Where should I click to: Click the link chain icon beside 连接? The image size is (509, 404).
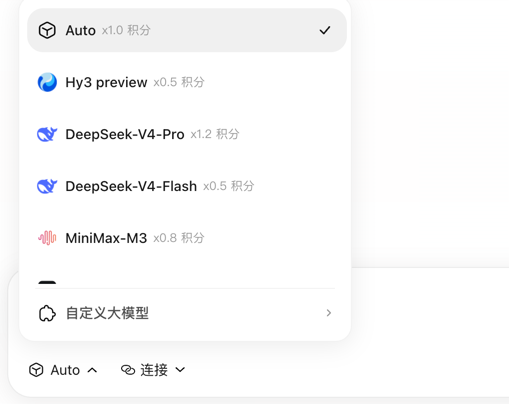(x=128, y=370)
